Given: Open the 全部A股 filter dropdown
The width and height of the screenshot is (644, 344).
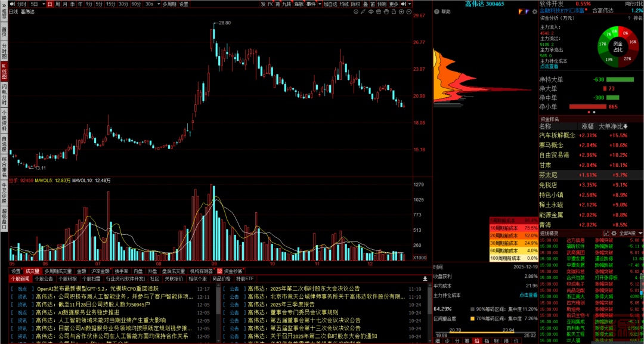Looking at the screenshot, I should pyautogui.click(x=629, y=233).
